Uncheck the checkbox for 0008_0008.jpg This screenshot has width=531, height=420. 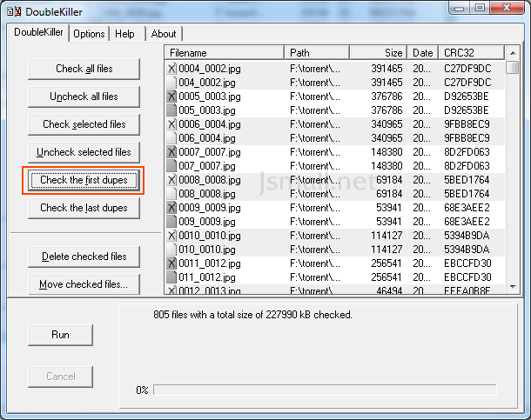(x=171, y=180)
